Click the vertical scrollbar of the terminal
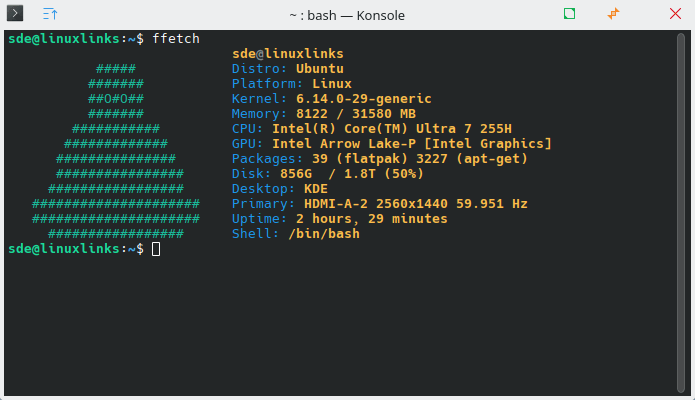695x400 pixels. coord(681,213)
